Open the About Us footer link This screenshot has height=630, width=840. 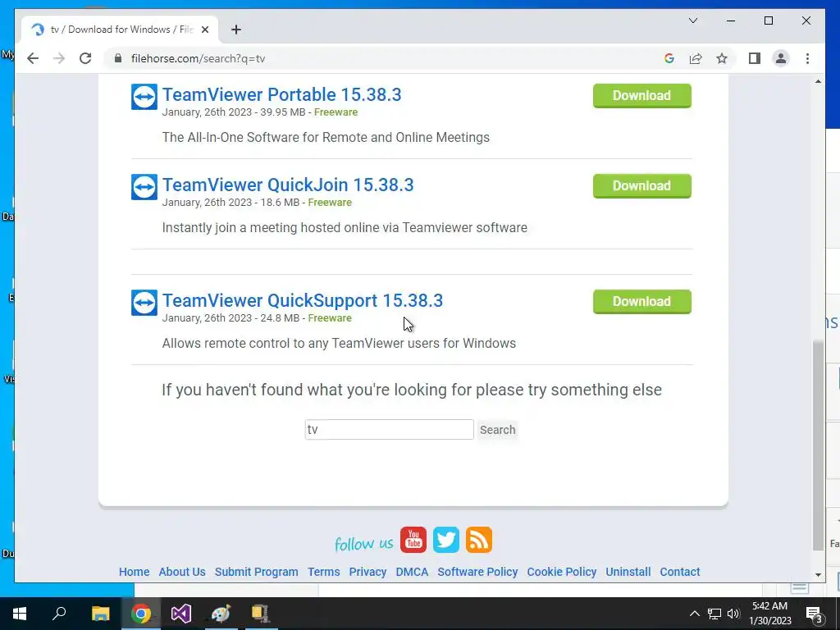tap(182, 572)
